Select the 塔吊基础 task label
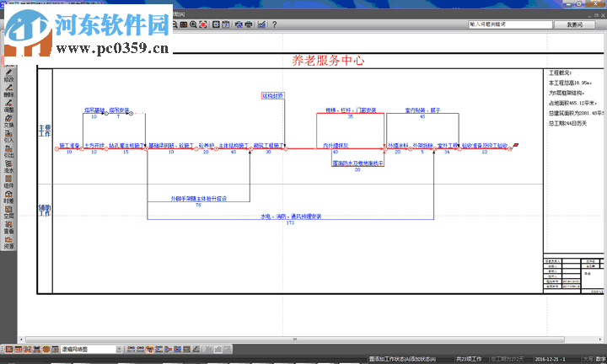 pos(94,110)
